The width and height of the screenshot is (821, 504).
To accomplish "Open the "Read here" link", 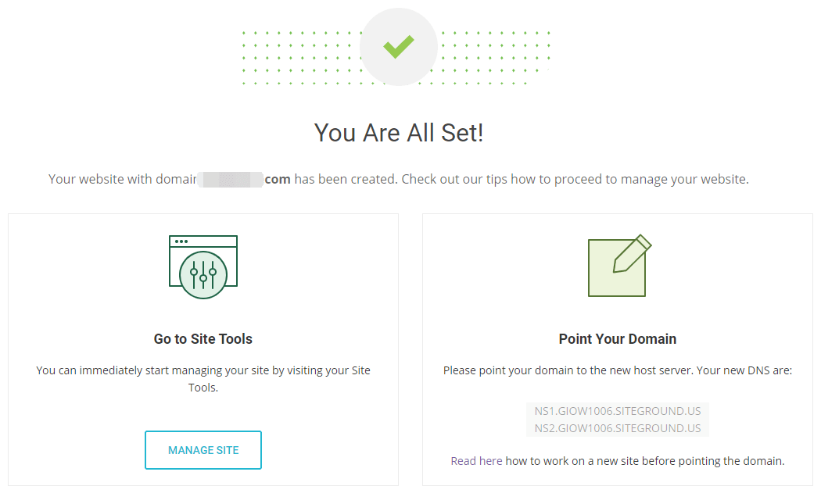I will tap(476, 461).
